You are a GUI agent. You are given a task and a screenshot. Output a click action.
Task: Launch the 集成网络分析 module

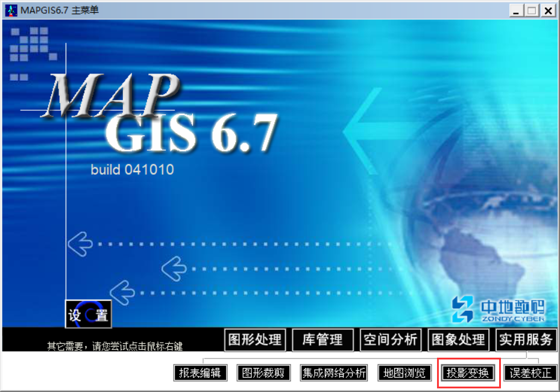pos(334,373)
